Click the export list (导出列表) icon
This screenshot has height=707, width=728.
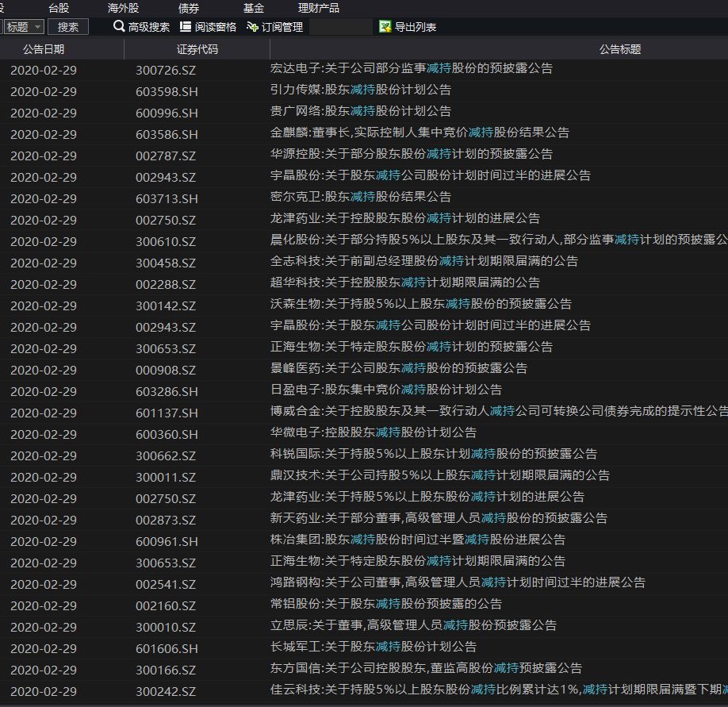click(x=385, y=27)
